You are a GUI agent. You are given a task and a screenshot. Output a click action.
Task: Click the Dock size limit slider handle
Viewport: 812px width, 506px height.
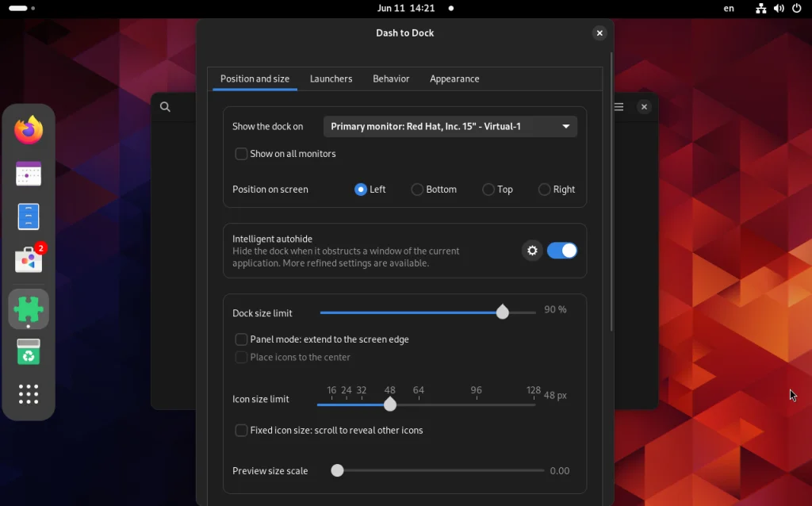(502, 312)
